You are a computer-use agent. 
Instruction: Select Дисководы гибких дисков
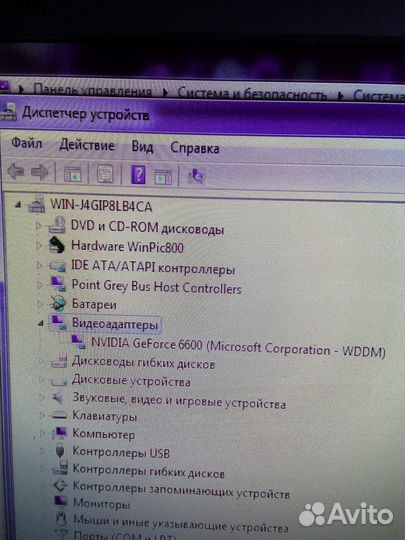point(143,362)
